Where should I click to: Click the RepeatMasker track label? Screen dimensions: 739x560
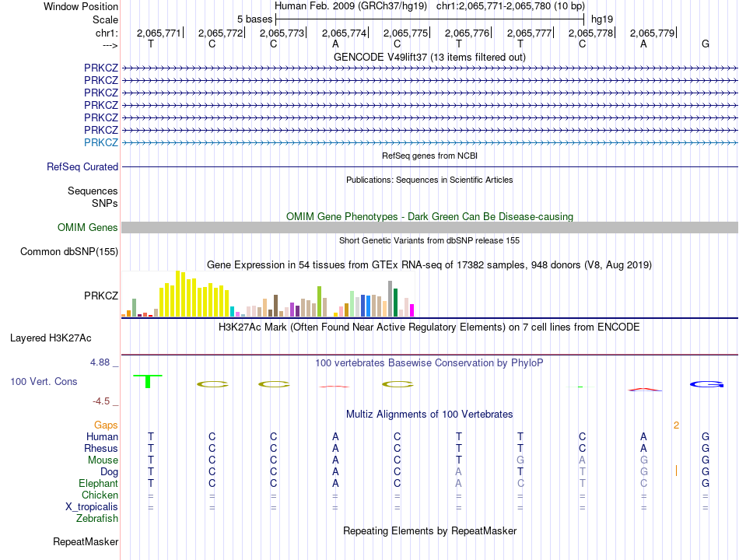86,542
